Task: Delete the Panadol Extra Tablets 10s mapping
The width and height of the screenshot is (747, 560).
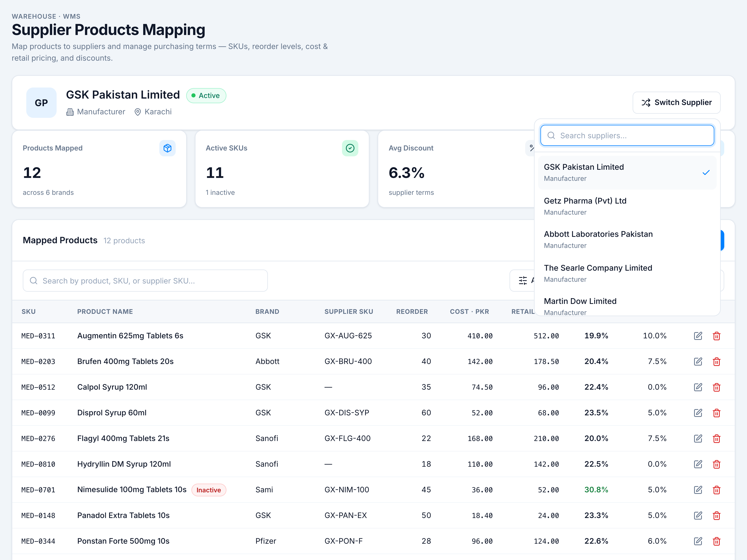Action: tap(717, 515)
